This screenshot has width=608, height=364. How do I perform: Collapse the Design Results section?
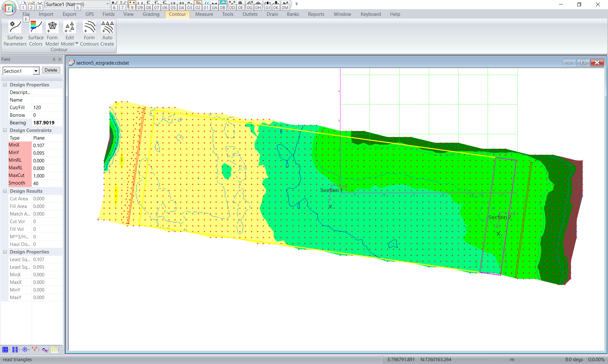(5, 191)
